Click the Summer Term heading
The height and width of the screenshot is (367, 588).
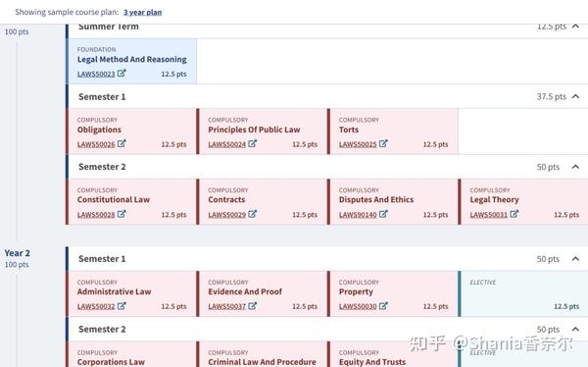[109, 26]
